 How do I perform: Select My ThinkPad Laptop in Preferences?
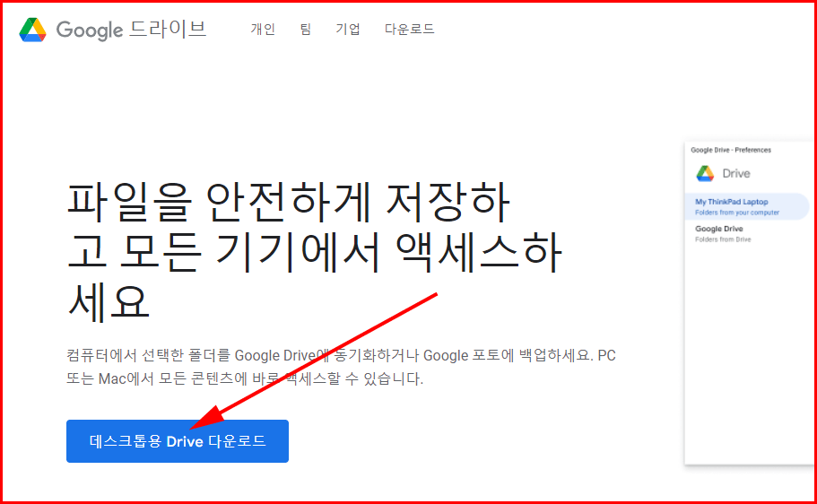click(747, 206)
